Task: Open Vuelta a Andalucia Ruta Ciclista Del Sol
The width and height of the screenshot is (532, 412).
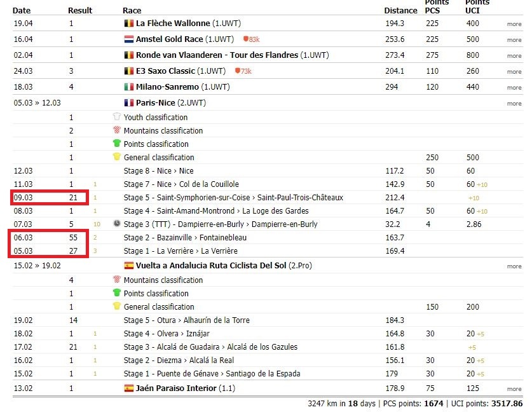Action: click(211, 266)
